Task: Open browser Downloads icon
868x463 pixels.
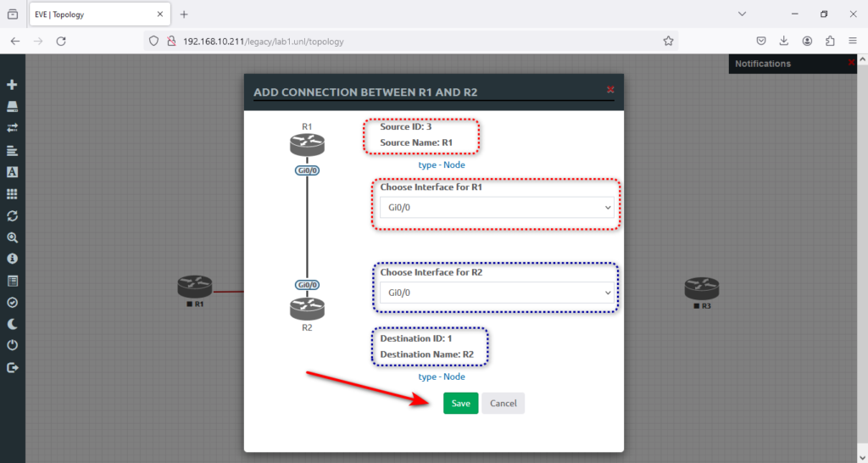Action: [784, 41]
